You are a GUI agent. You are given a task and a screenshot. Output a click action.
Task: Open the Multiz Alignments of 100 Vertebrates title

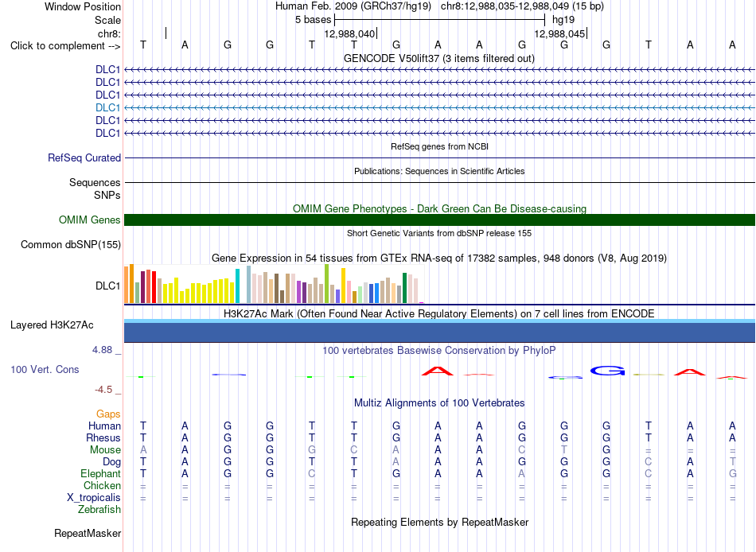(439, 402)
